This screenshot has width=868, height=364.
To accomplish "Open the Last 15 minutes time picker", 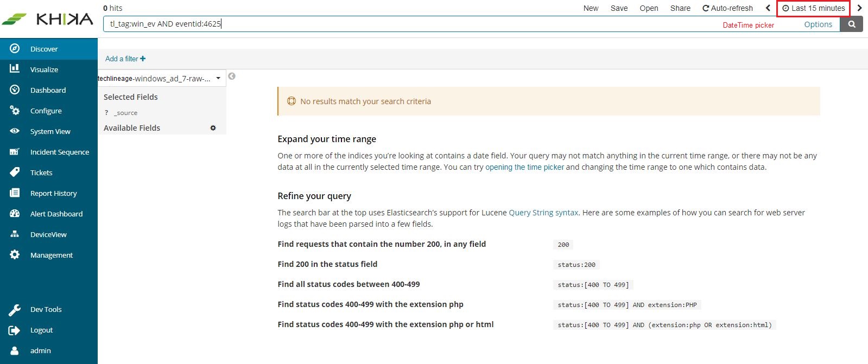I will point(813,8).
